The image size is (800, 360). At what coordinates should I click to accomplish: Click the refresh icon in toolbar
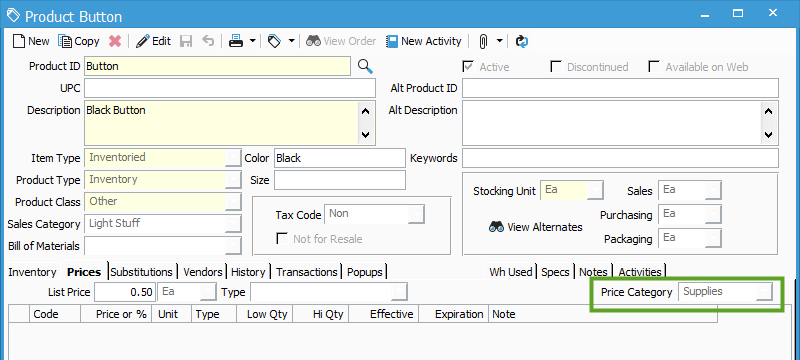[x=521, y=41]
